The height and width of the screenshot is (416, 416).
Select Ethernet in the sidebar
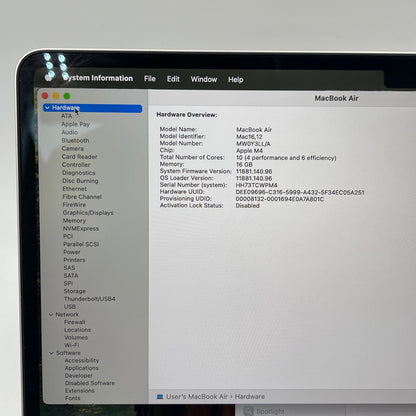(75, 189)
